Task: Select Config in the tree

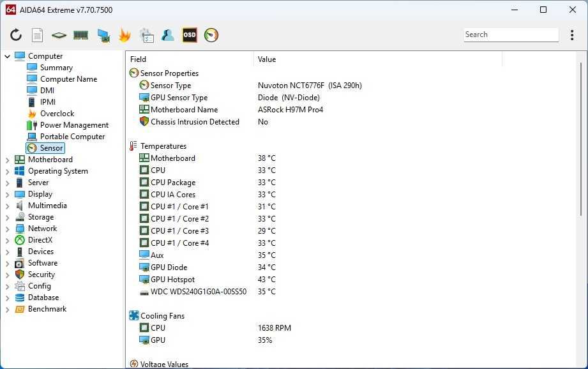Action: coord(39,286)
